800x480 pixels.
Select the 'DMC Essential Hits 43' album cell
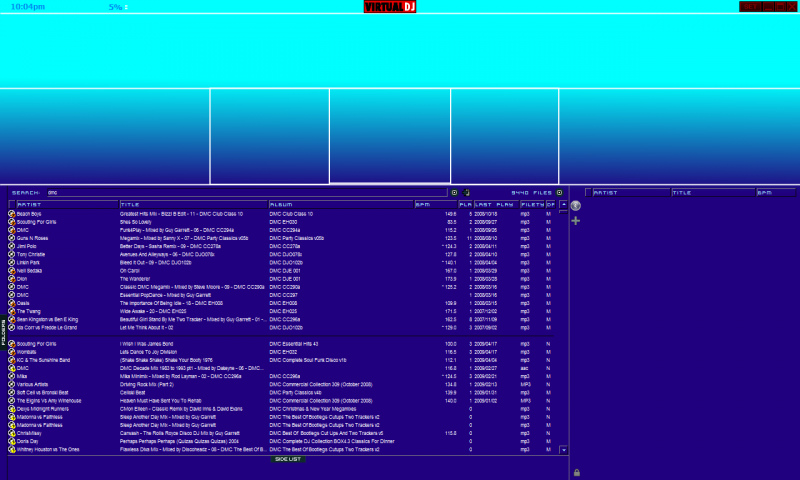tap(294, 344)
